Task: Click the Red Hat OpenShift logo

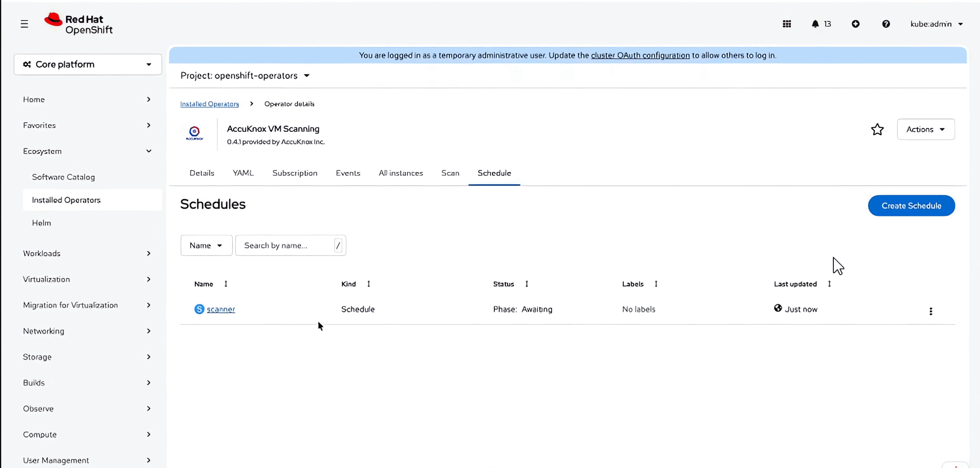Action: click(x=78, y=24)
